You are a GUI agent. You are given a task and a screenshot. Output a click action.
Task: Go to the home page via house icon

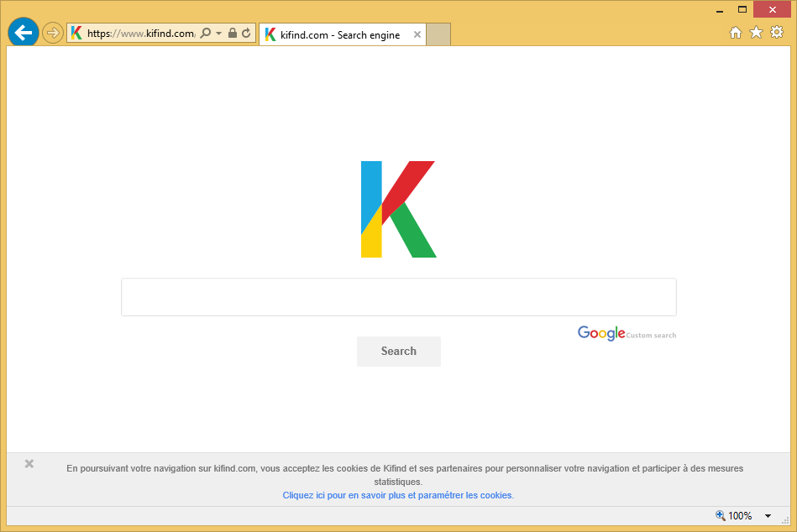click(735, 33)
